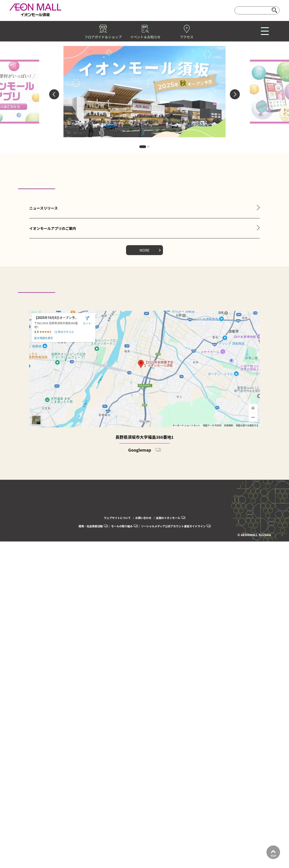Click chevron on ニュースリリース row

pos(258,208)
